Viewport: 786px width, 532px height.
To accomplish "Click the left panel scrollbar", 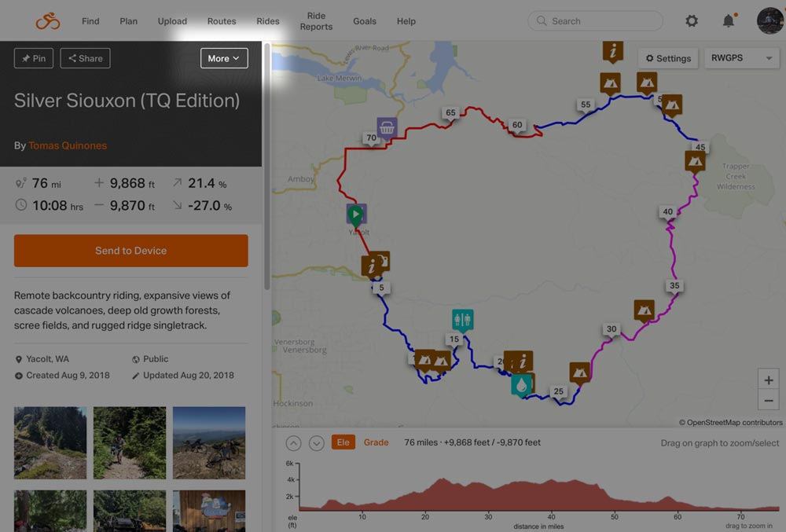I will tap(267, 167).
